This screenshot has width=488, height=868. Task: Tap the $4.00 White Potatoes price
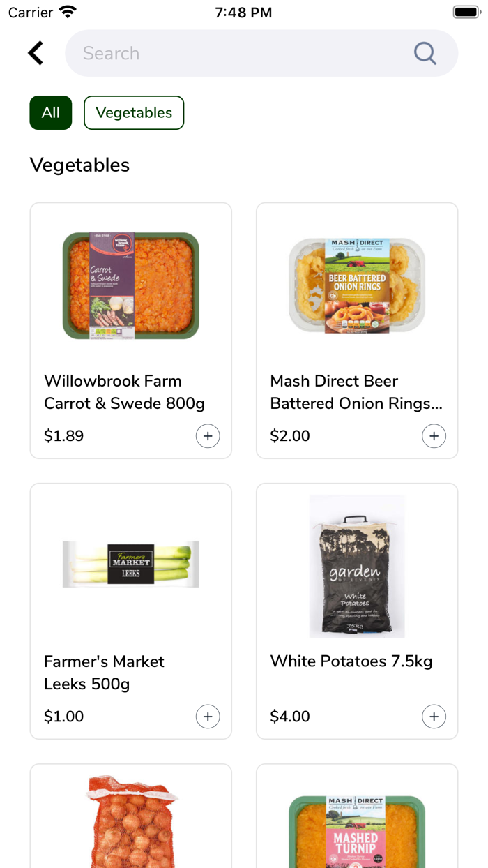(290, 717)
